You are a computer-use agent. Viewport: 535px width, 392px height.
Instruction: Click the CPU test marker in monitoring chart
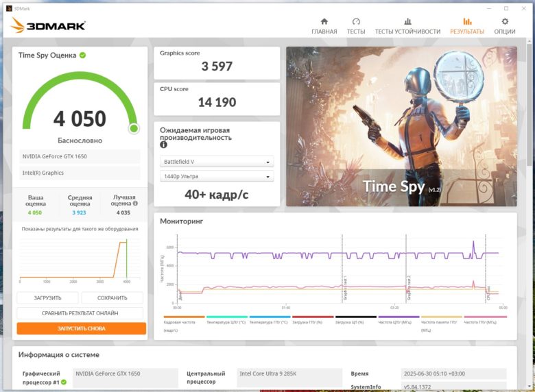[488, 293]
